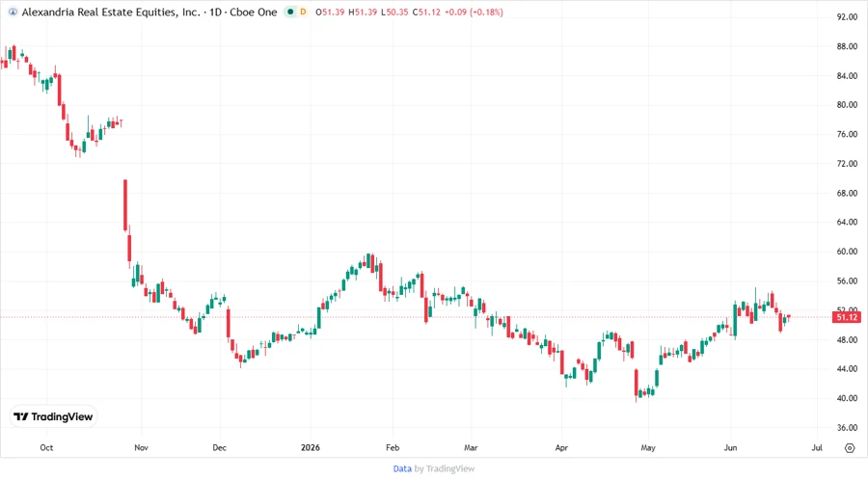Click the 76.00 price scale label
This screenshot has width=868, height=480.
coord(847,134)
